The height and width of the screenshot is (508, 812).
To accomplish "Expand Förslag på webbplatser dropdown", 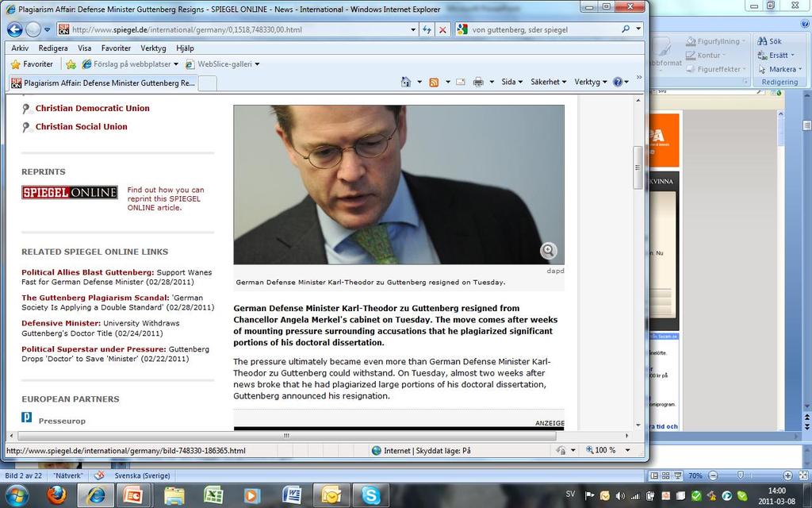I will coord(175,64).
